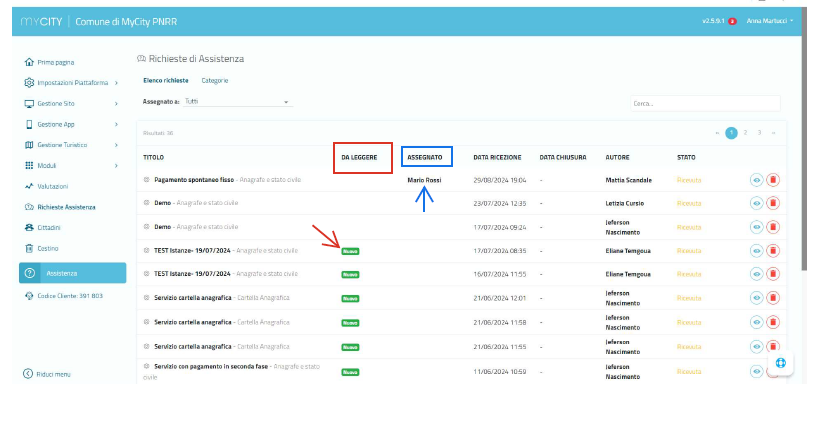826x440 pixels.
Task: Open the Assegnato a dropdown
Action: [x=236, y=102]
